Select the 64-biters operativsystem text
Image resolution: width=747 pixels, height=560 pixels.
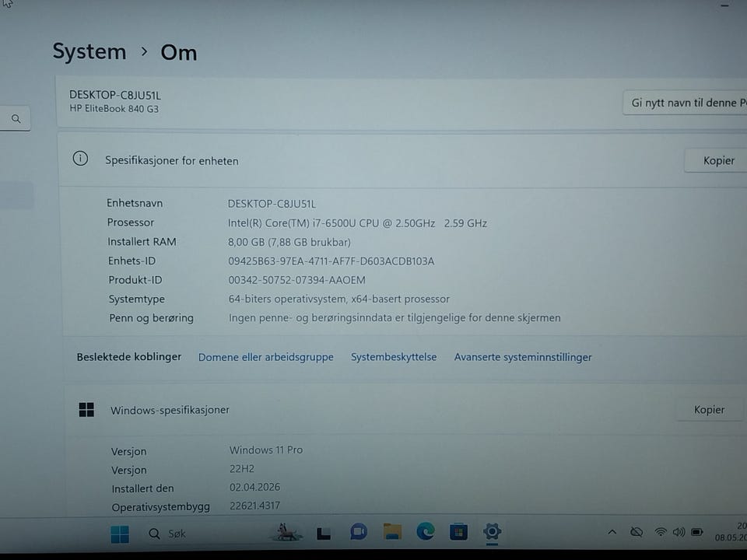(x=338, y=299)
